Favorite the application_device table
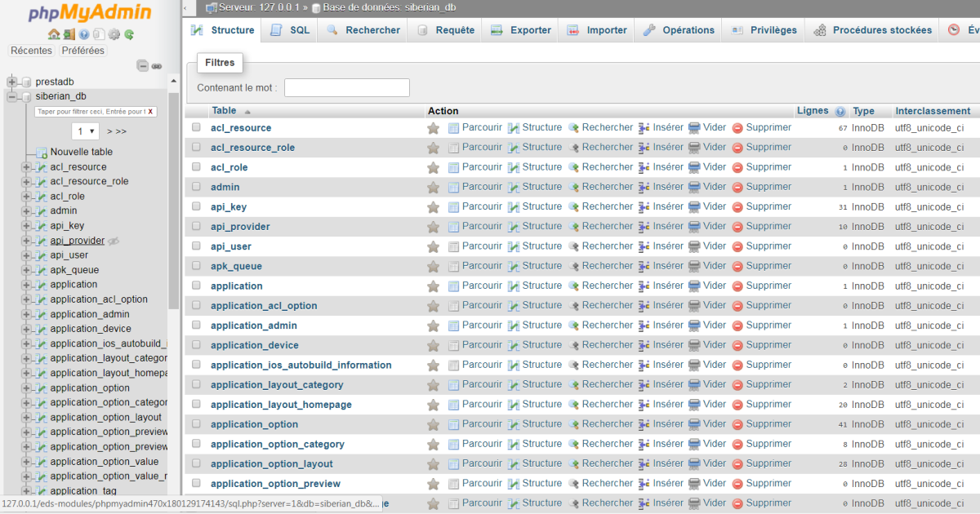Image resolution: width=980 pixels, height=514 pixels. (433, 345)
